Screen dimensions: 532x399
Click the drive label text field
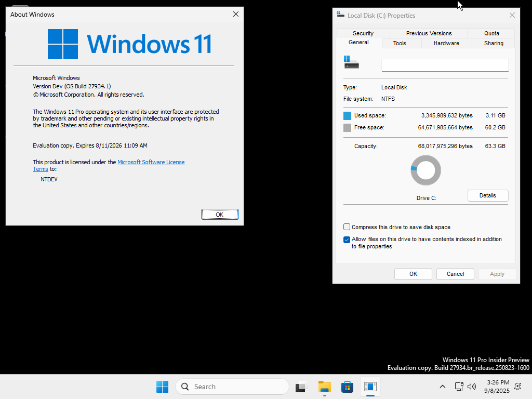tap(445, 65)
